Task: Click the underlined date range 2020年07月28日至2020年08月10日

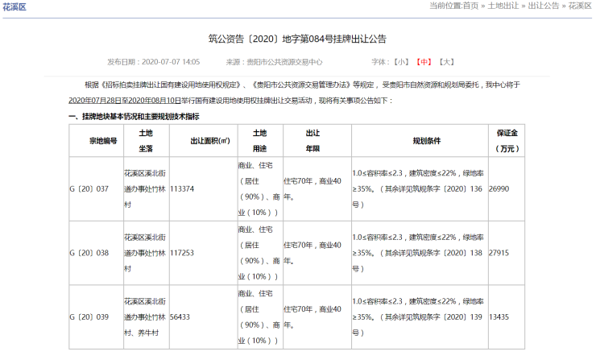Action: click(125, 101)
